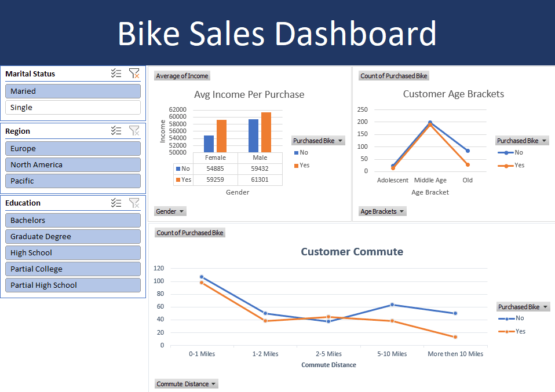Click Age Bracket axis title
555x392 pixels.
pos(430,192)
